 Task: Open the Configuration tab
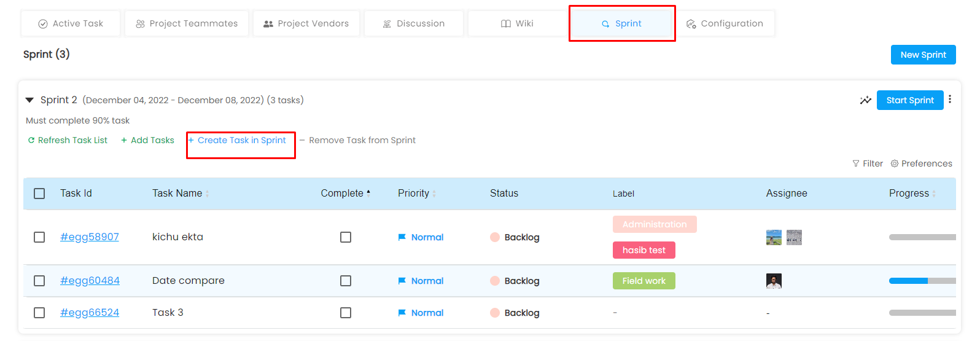coord(725,23)
